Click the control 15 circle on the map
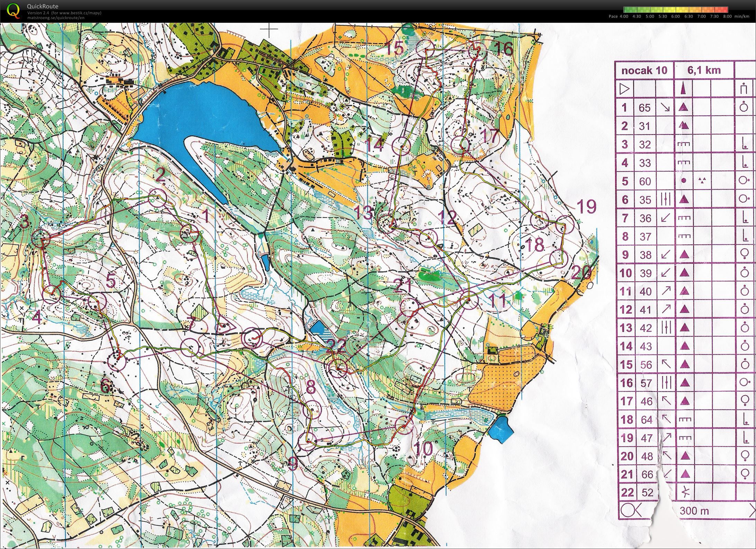 coord(425,48)
